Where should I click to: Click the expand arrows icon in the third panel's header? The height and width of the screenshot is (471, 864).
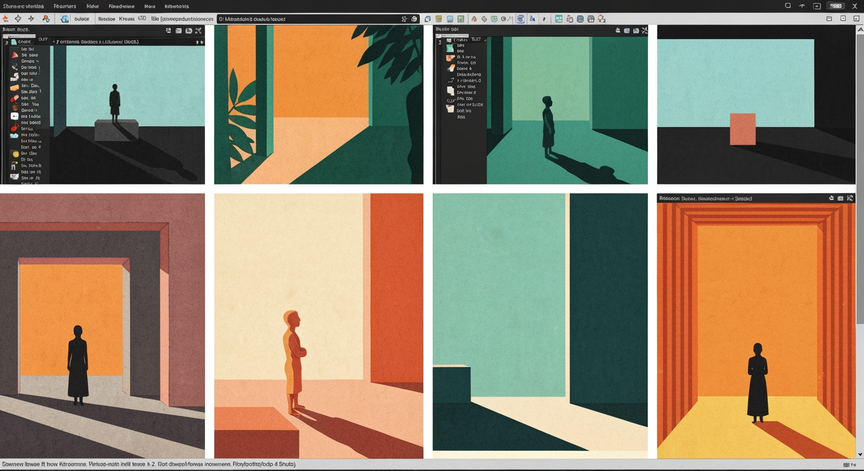point(644,31)
